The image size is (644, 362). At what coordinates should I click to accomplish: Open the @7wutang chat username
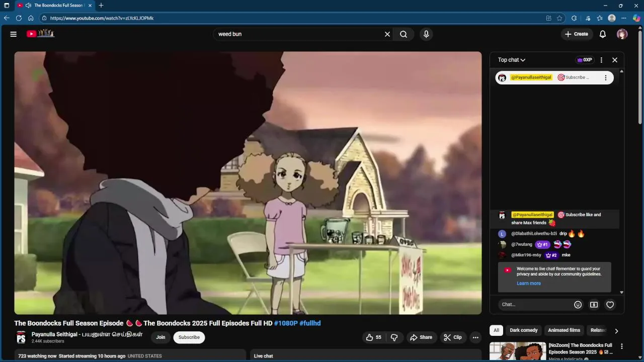tap(522, 244)
